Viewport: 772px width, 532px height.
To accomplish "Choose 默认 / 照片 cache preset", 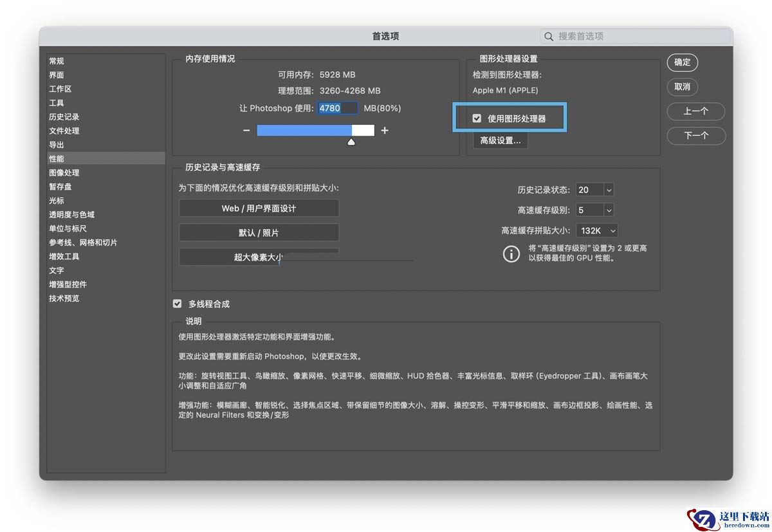I will tap(259, 232).
